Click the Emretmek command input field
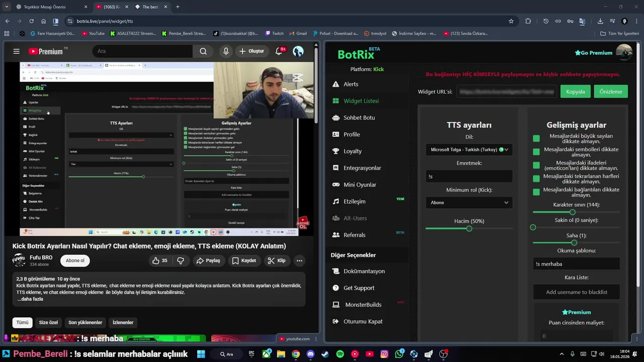The image size is (644, 362). coord(469,176)
